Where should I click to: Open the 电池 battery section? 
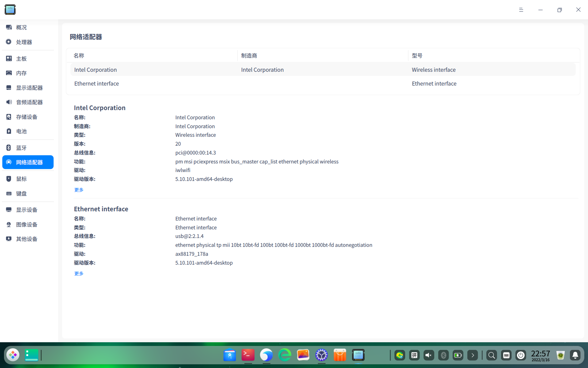click(21, 131)
